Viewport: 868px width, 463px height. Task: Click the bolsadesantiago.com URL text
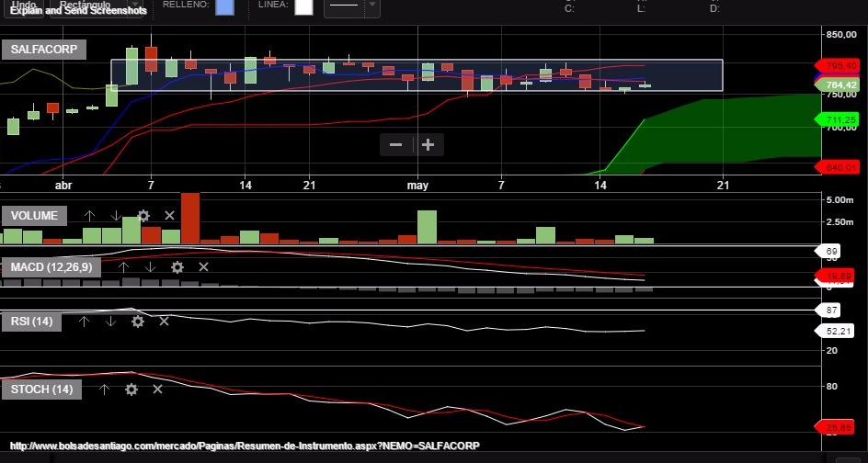click(245, 446)
